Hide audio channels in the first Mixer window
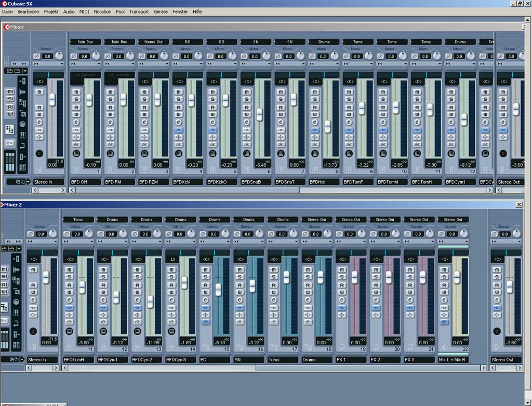 pyautogui.click(x=22, y=92)
